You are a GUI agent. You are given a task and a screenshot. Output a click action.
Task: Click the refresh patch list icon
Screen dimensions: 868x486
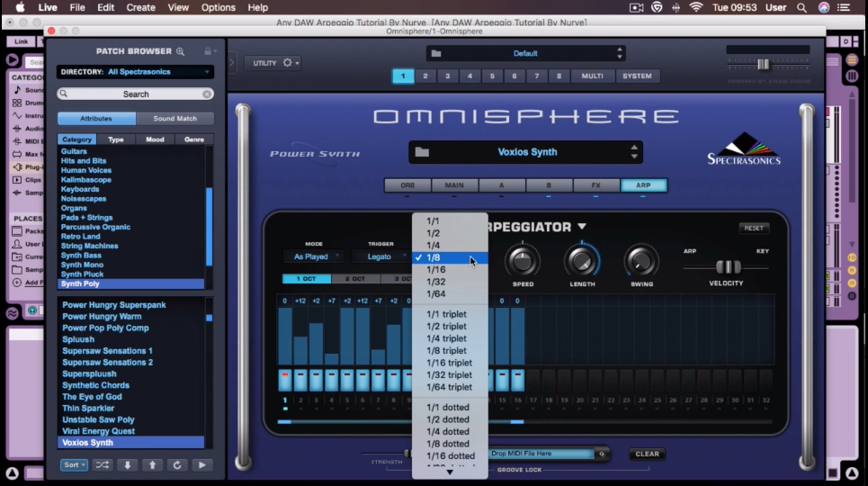177,465
